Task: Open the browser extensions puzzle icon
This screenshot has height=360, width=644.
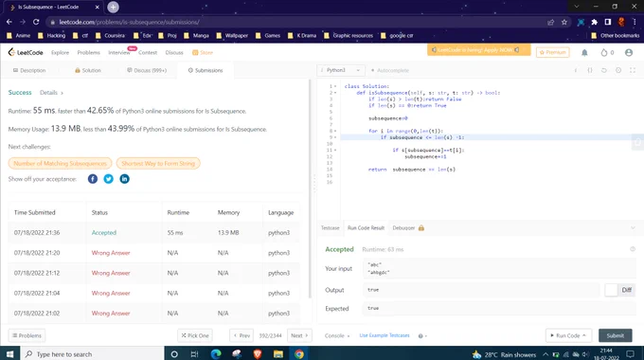Action: click(595, 22)
